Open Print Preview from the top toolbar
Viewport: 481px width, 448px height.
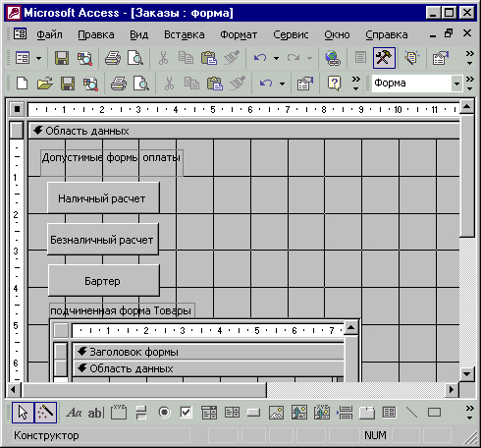[135, 58]
